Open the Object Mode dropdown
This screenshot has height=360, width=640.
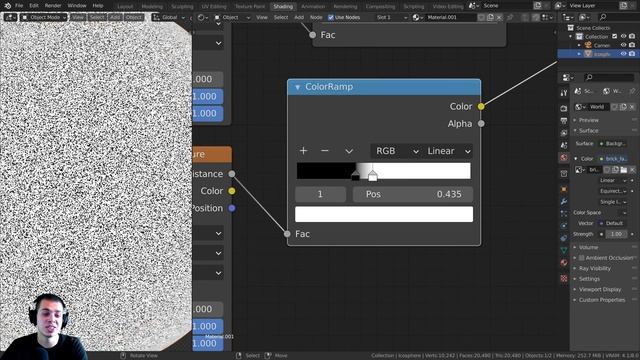(43, 18)
